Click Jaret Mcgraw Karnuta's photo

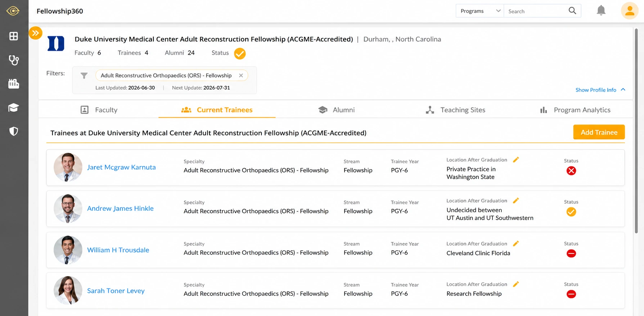coord(68,167)
